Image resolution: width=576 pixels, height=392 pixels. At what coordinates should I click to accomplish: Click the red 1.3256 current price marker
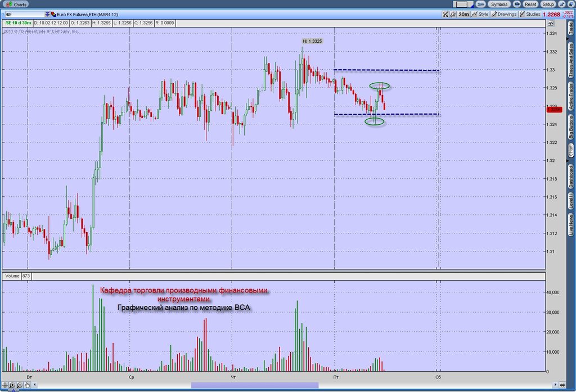click(554, 110)
